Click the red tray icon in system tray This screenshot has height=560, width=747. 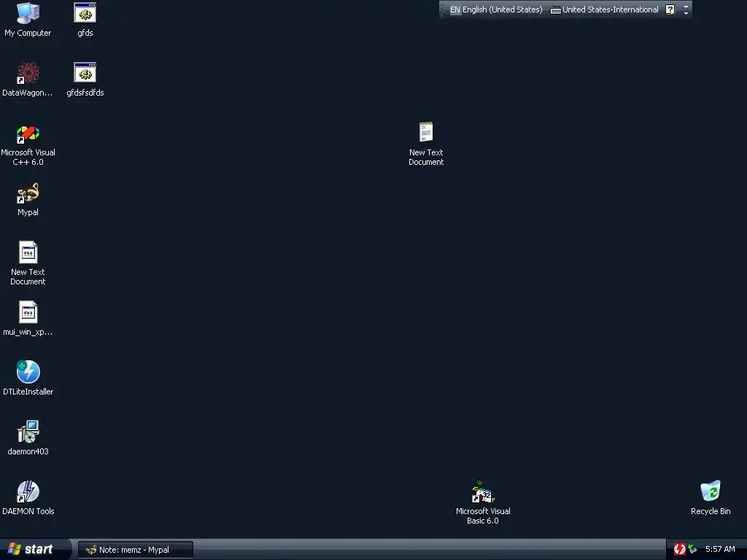(679, 549)
